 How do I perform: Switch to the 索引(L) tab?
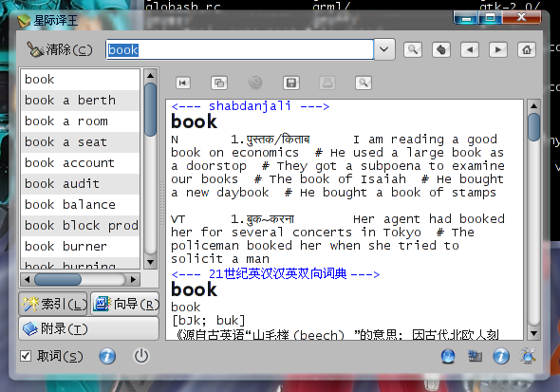53,304
